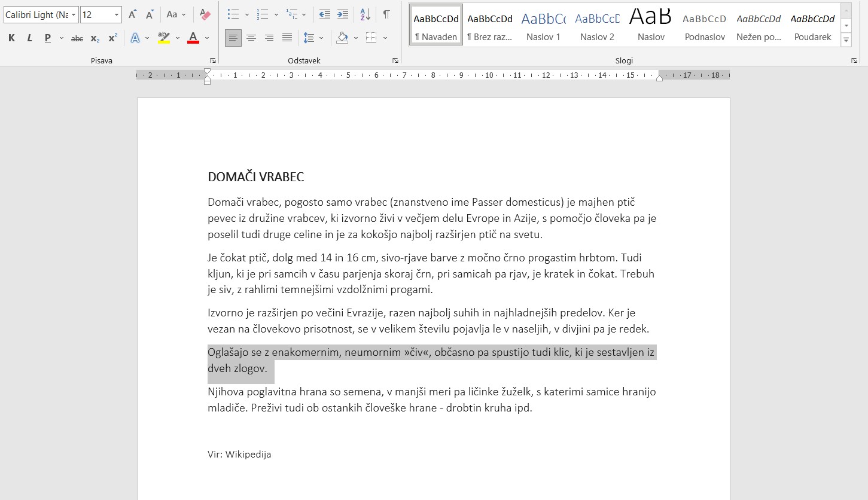
Task: Toggle italic (L) formatting
Action: [29, 38]
